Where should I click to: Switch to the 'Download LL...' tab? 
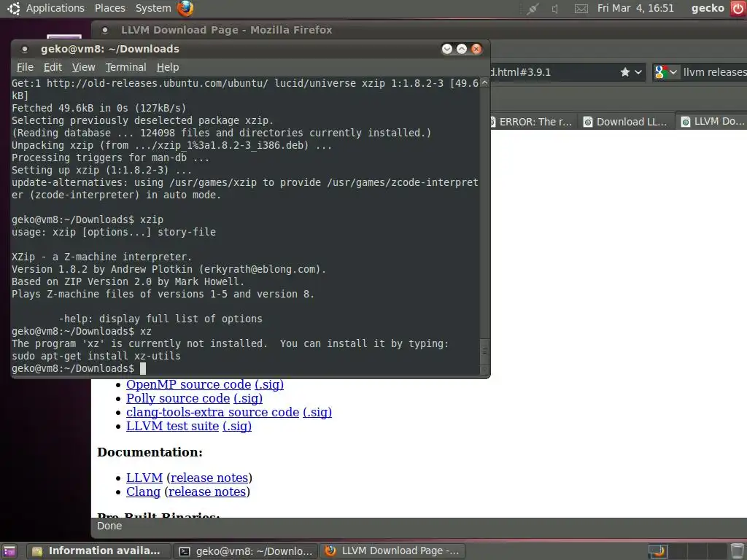(625, 122)
